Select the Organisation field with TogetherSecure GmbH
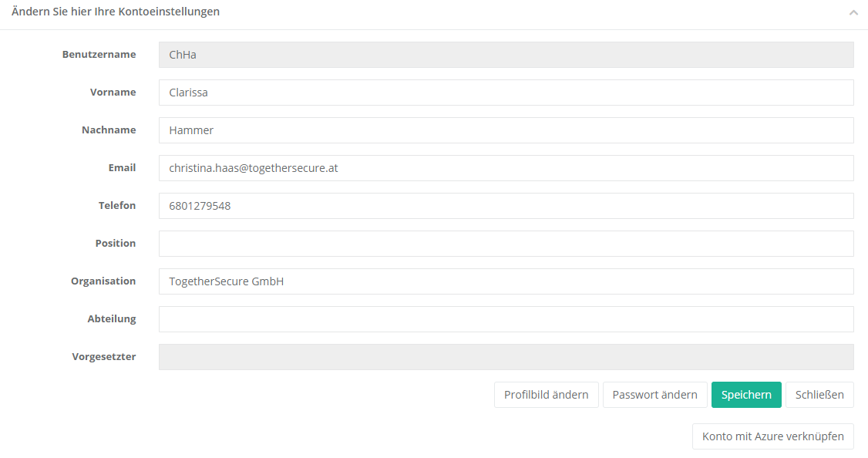 506,281
